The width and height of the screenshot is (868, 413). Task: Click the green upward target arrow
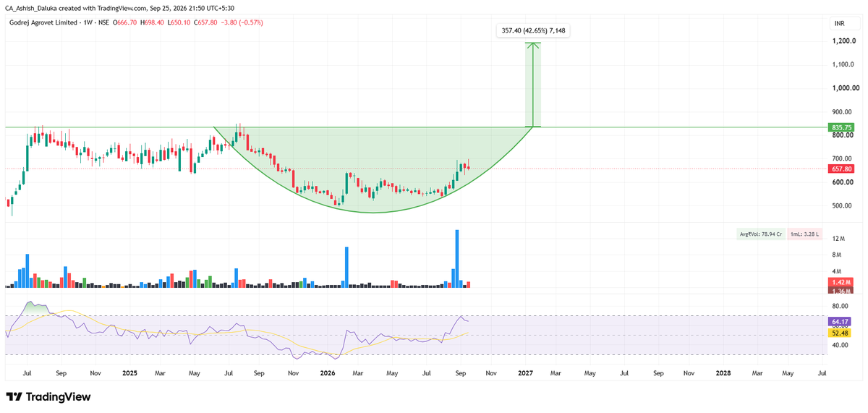tap(533, 85)
